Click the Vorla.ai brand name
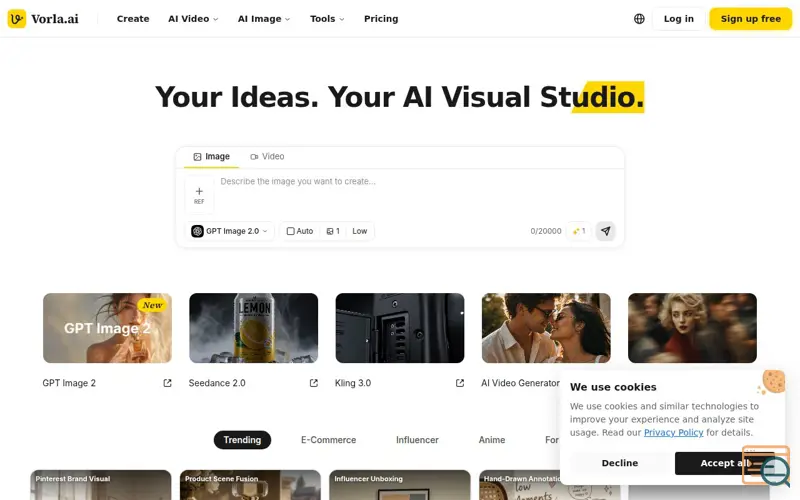 [x=55, y=19]
